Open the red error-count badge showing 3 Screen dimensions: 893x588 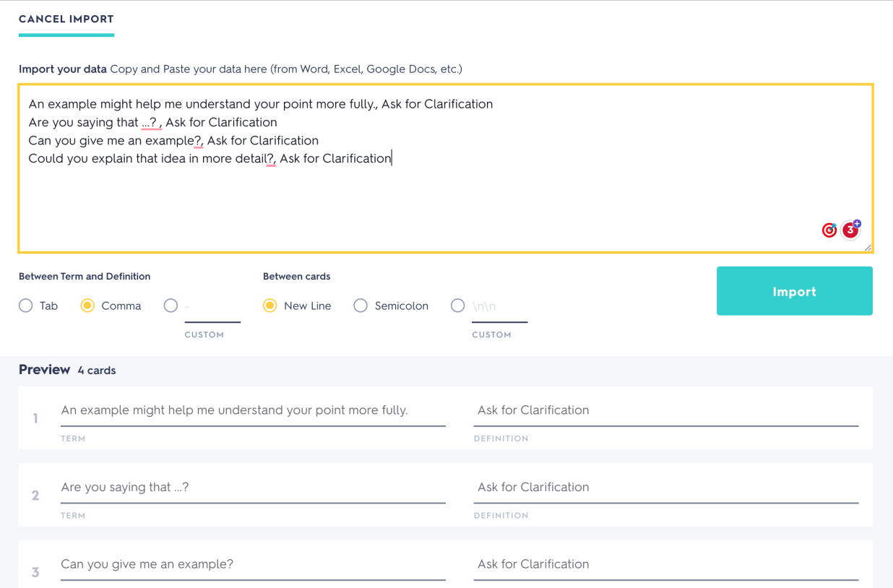pyautogui.click(x=850, y=230)
